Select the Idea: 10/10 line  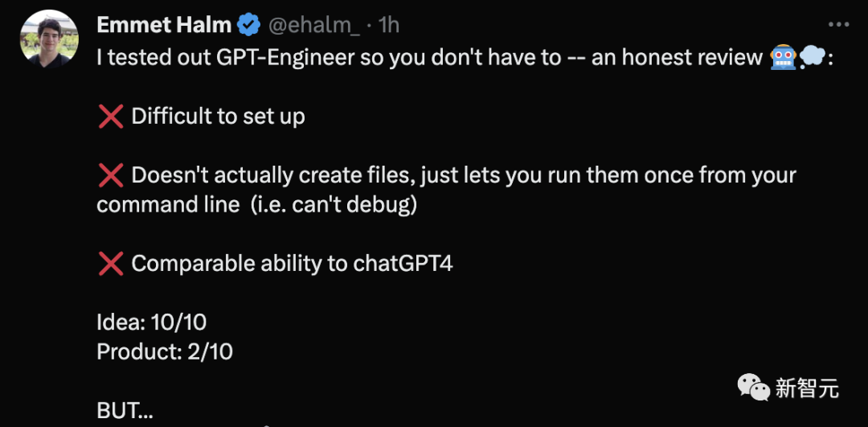152,323
